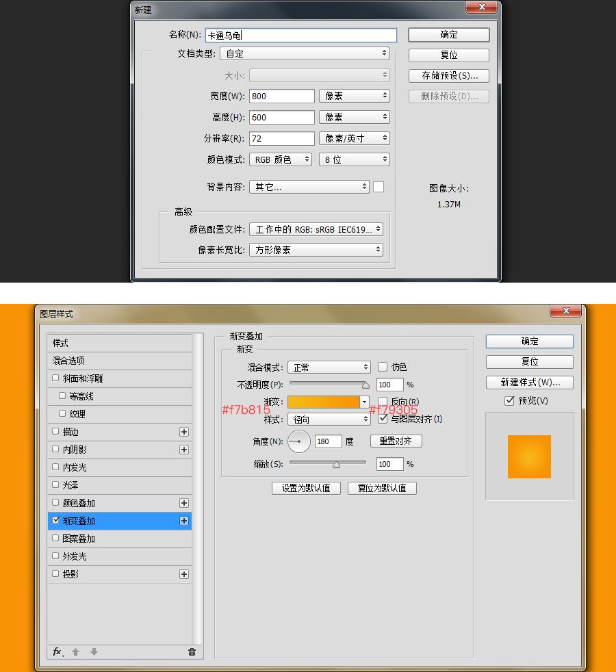Click the fx icon in the Layer Style dialog
This screenshot has height=672, width=616.
pyautogui.click(x=57, y=652)
